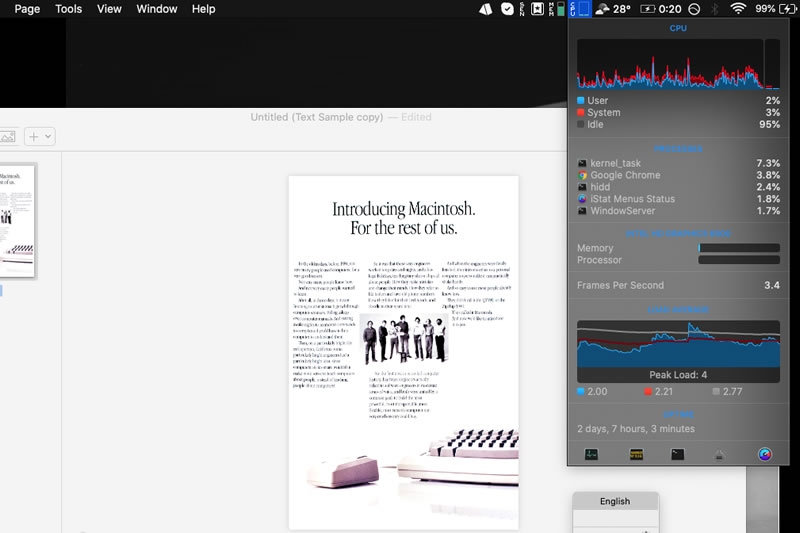Click the star bookmark menu bar icon

click(537, 9)
